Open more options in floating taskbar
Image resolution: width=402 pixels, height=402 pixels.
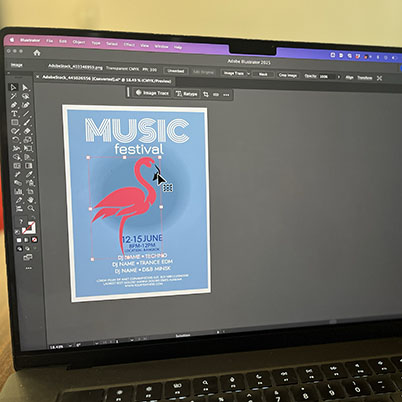coord(226,95)
